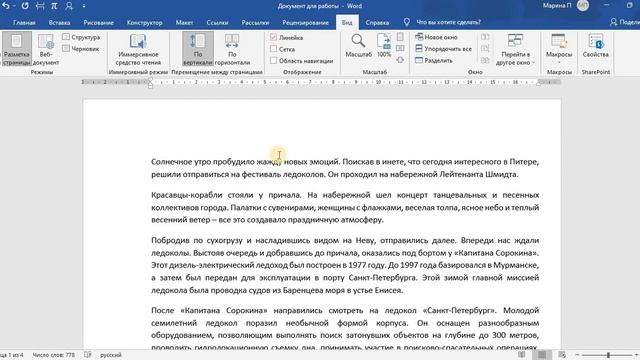Undo the last action in Quick Access

[x=5, y=6]
